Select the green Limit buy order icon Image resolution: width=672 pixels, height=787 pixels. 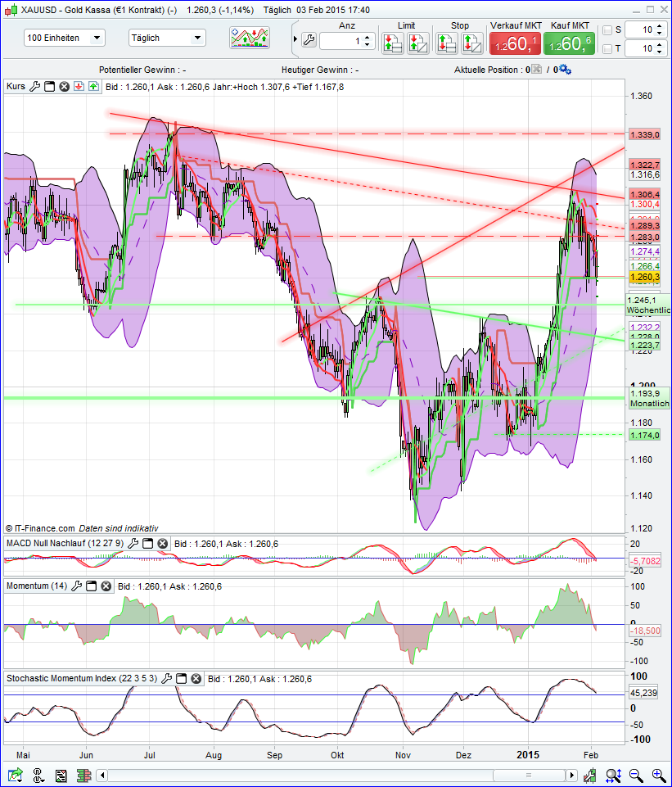pos(394,39)
